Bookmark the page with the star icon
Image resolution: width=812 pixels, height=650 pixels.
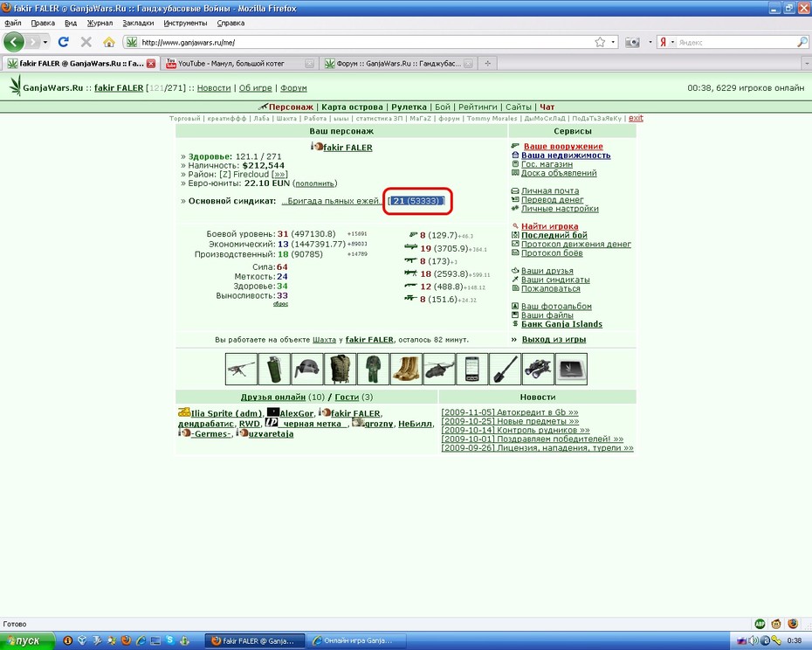pos(600,42)
